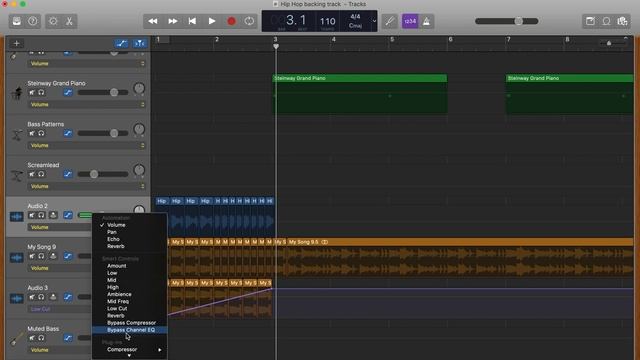This screenshot has width=640, height=360.
Task: Adjust the Bass Patterns pan knob
Action: (x=139, y=129)
